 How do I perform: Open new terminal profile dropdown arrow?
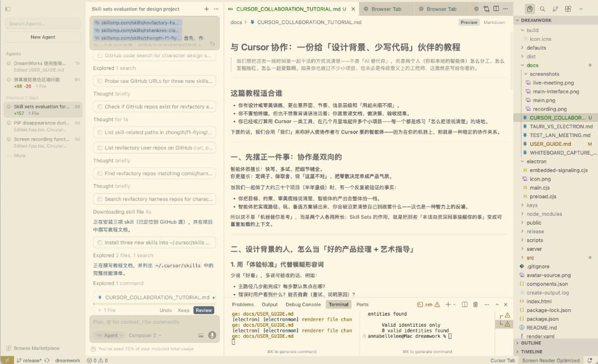point(454,304)
